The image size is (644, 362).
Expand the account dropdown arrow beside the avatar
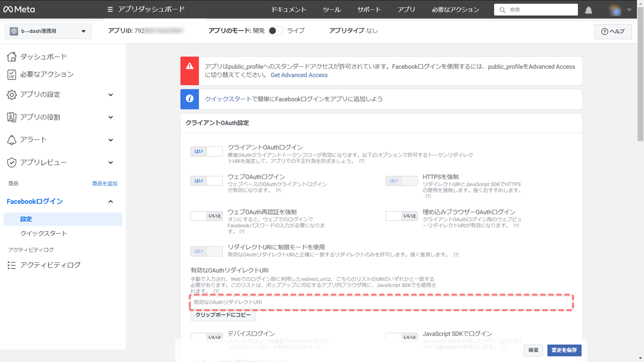pyautogui.click(x=629, y=10)
